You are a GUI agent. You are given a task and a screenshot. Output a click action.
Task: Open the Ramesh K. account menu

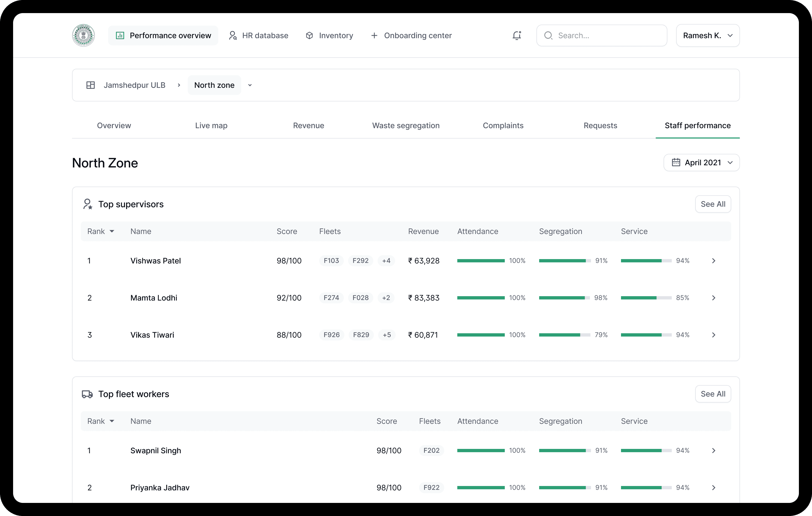pyautogui.click(x=707, y=35)
